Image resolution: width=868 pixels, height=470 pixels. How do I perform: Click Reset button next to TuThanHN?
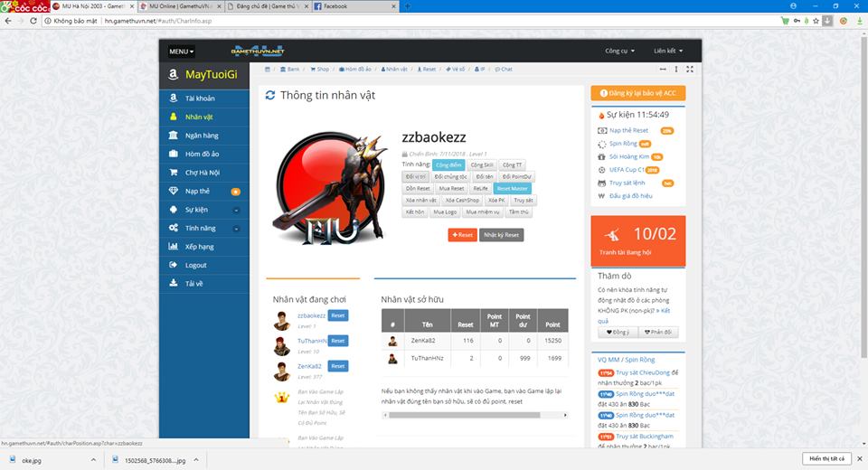337,341
